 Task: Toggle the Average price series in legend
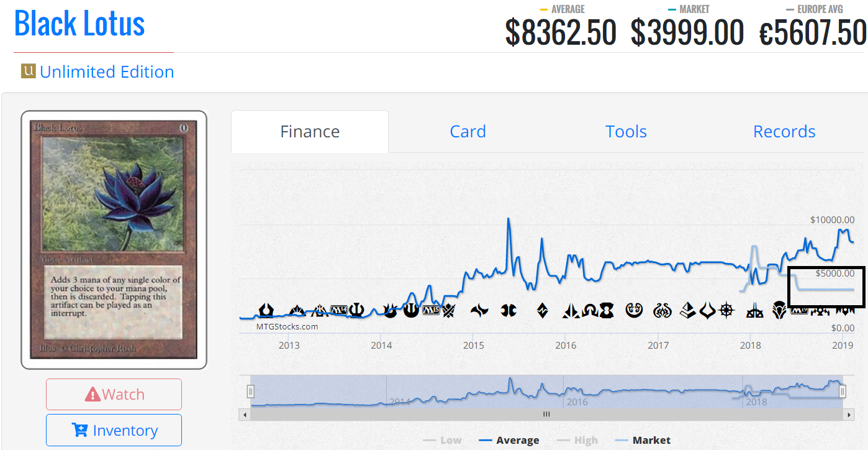(x=510, y=440)
